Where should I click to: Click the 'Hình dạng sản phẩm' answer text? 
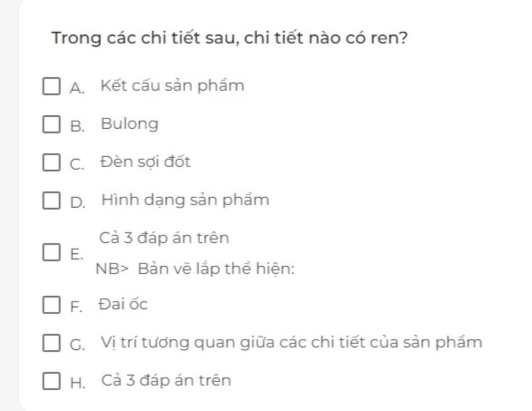click(x=185, y=200)
